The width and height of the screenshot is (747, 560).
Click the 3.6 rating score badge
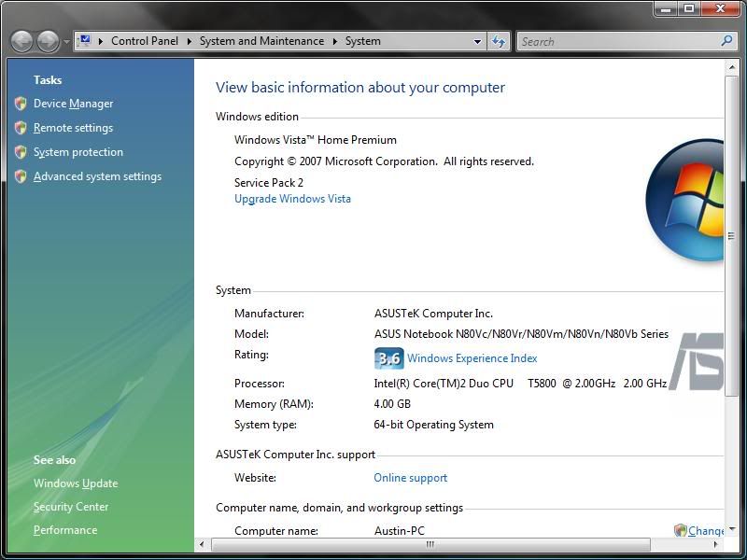(x=389, y=358)
